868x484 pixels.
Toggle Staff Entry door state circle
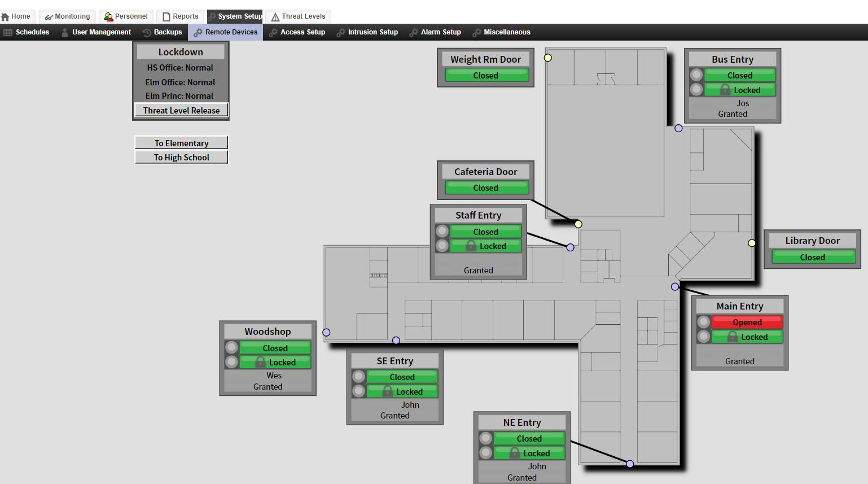(x=442, y=231)
